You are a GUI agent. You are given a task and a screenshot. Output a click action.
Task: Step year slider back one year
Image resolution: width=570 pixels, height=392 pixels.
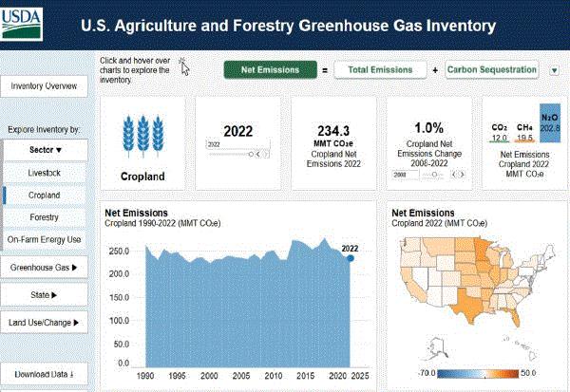click(258, 155)
